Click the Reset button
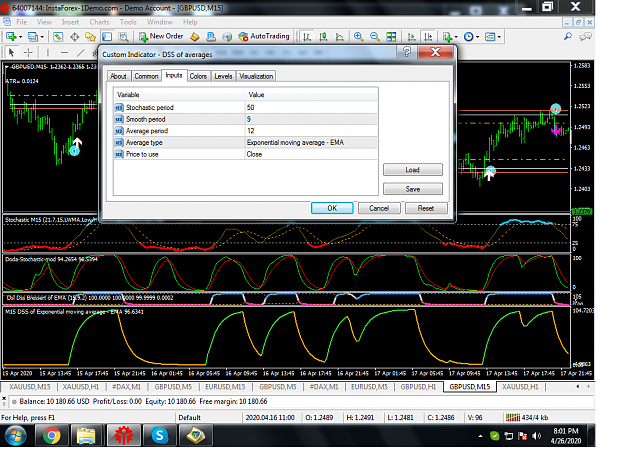Screen dimensions: 625x469 (x=426, y=208)
